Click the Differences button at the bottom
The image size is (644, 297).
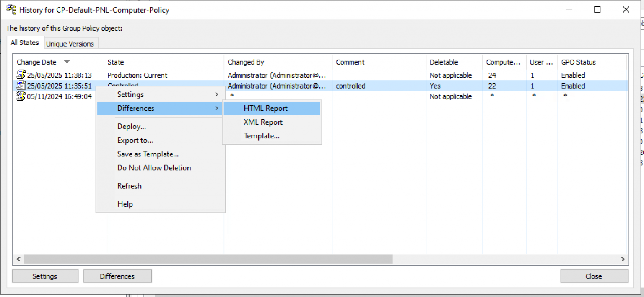(x=117, y=276)
